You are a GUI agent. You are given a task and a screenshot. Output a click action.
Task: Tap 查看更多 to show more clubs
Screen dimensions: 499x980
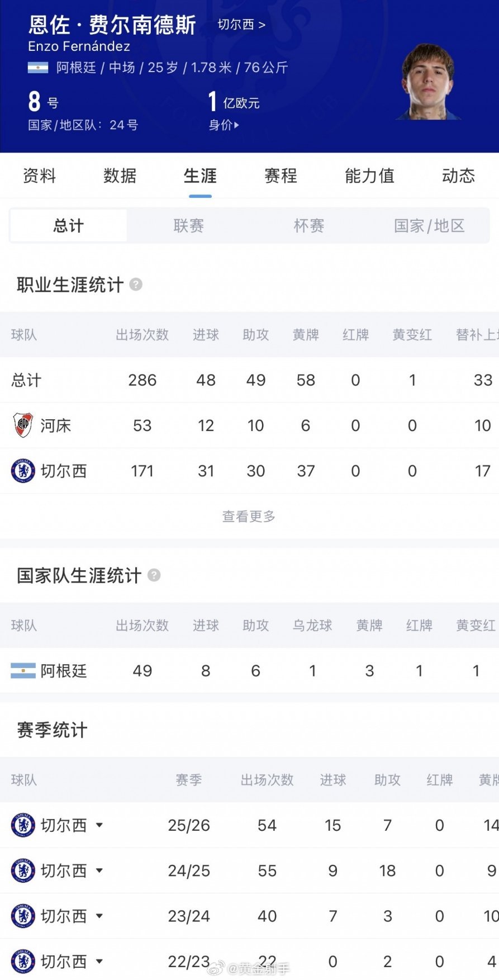tap(249, 516)
